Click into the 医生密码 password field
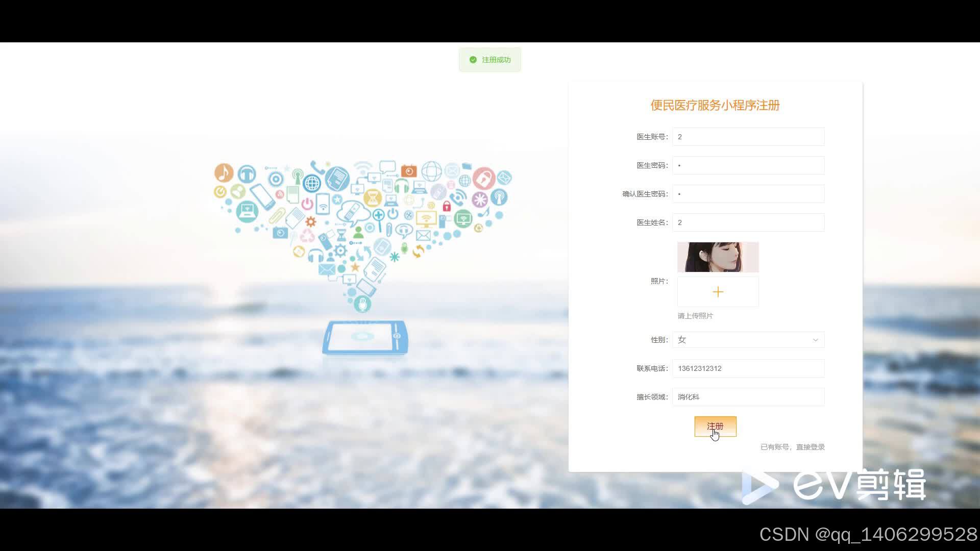 748,165
